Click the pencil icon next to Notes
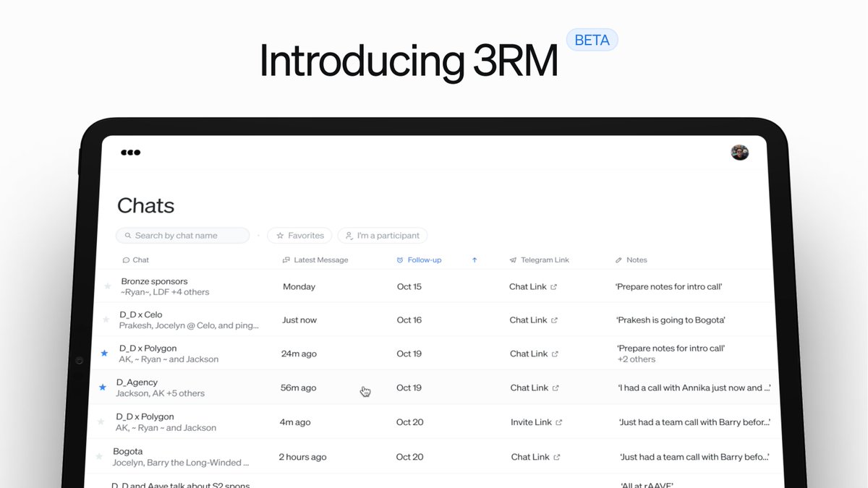The width and height of the screenshot is (868, 488). click(618, 260)
